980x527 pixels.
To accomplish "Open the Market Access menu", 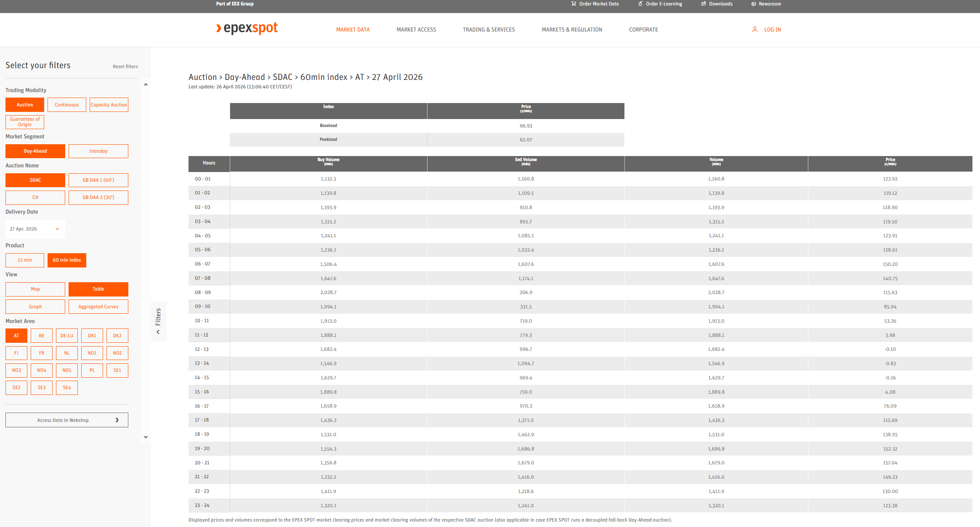I will (416, 29).
